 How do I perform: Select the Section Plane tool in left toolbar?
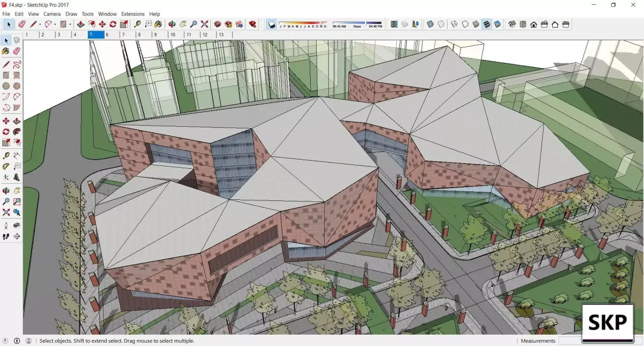coord(17,236)
